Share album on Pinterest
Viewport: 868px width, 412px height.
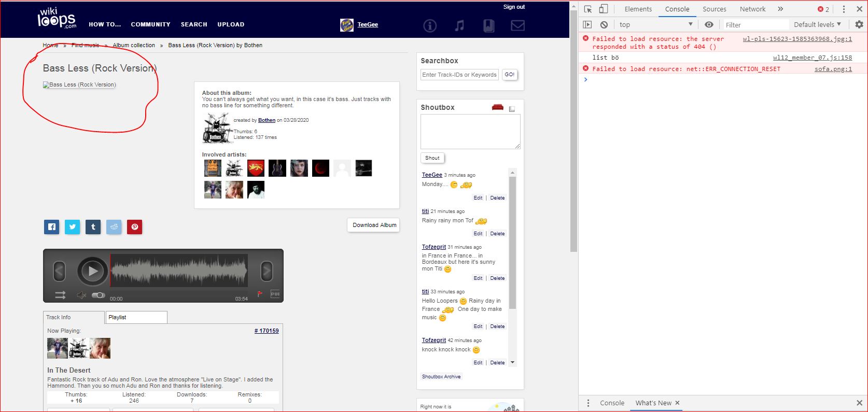(134, 226)
